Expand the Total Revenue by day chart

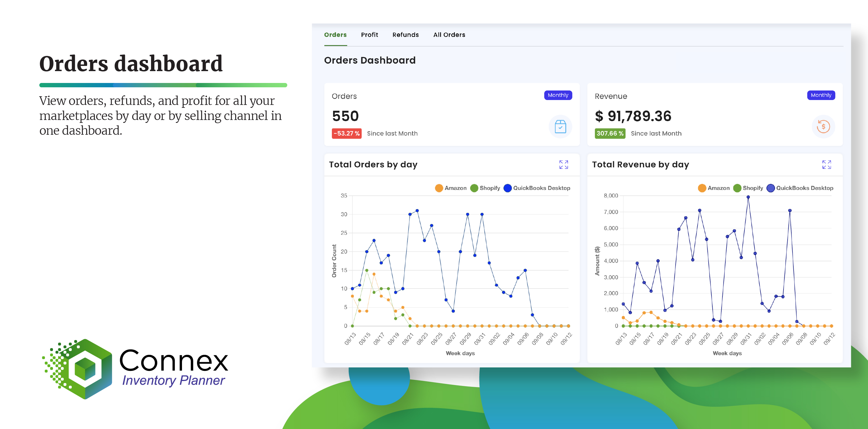coord(827,164)
